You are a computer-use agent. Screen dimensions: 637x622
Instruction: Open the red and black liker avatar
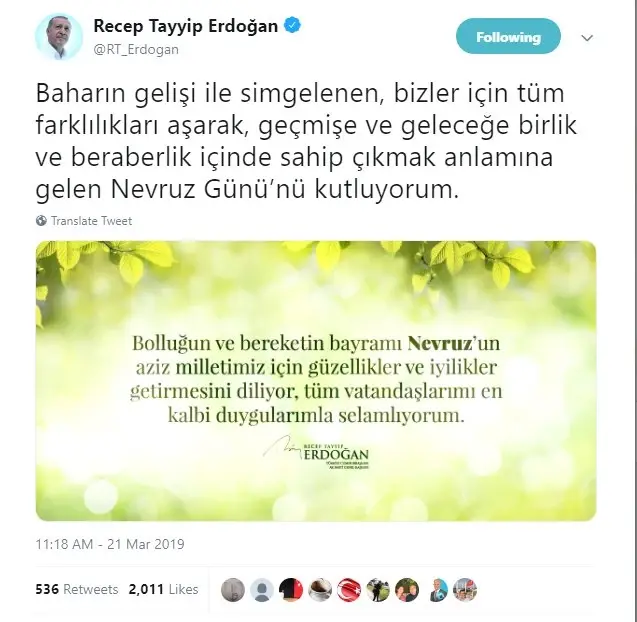[x=291, y=589]
